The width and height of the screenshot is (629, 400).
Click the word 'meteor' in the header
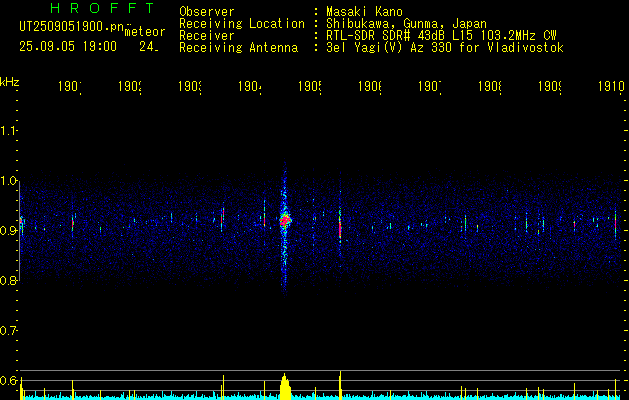(145, 32)
